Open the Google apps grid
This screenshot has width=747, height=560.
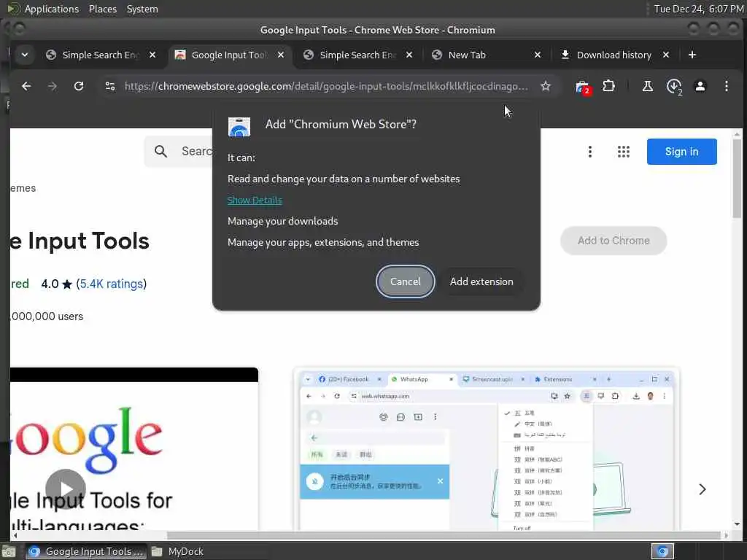pos(623,152)
